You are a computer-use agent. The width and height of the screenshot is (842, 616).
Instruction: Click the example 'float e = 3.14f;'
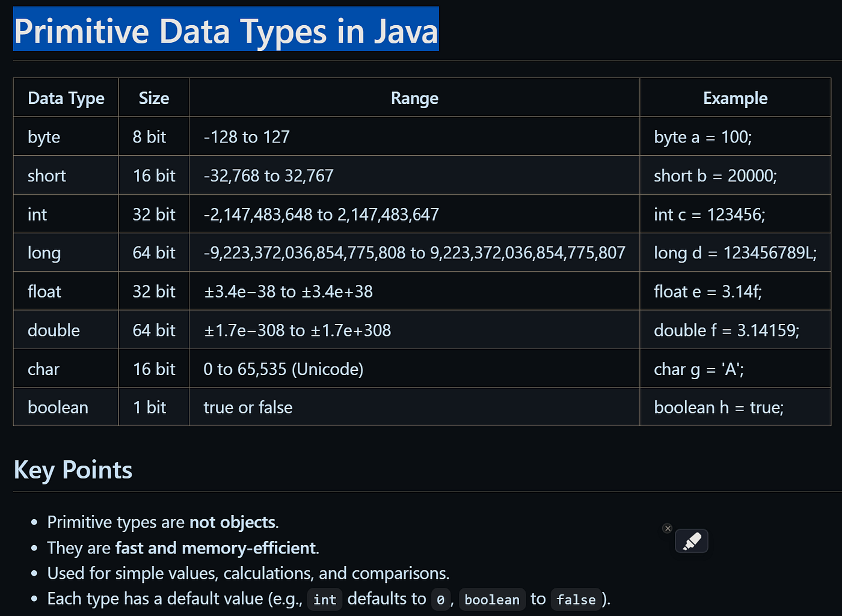[707, 292]
